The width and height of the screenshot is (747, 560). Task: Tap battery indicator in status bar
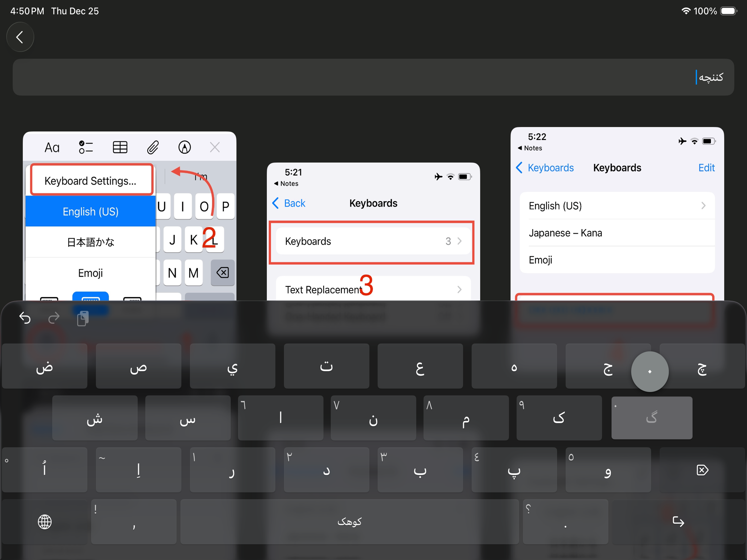729,11
